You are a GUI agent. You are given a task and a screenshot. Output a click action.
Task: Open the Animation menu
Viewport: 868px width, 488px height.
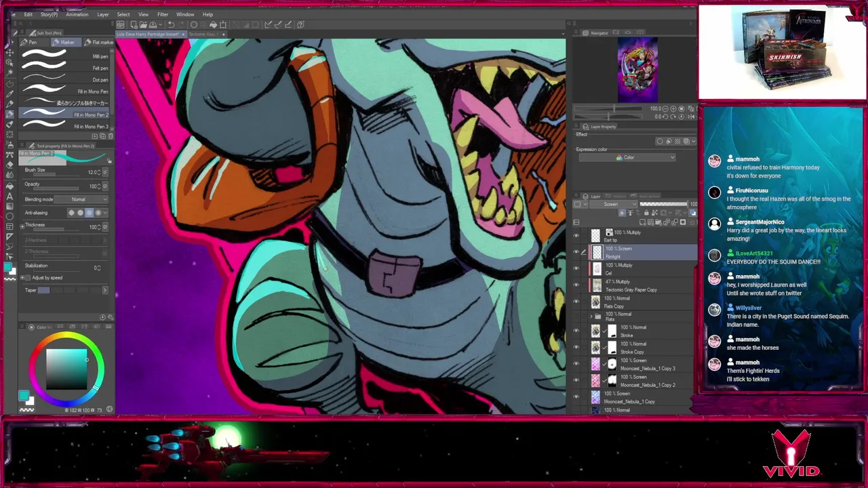(77, 14)
